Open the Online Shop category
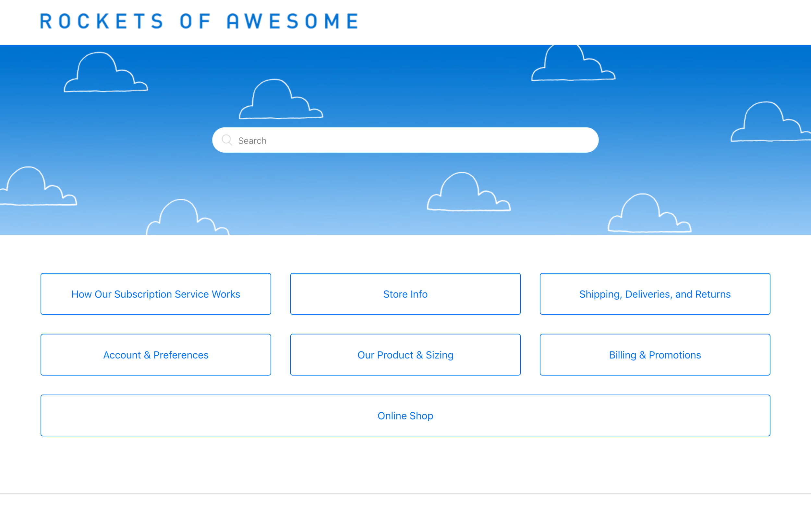Viewport: 811px width, 532px height. [x=405, y=416]
